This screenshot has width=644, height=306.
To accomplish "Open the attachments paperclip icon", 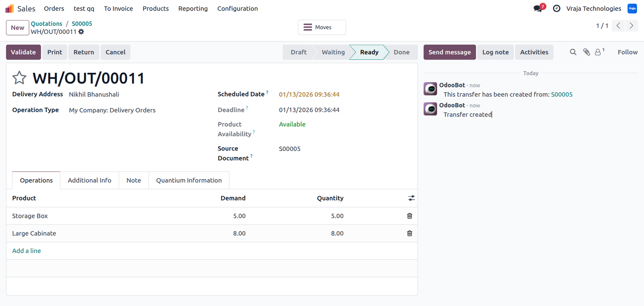I will pos(586,52).
